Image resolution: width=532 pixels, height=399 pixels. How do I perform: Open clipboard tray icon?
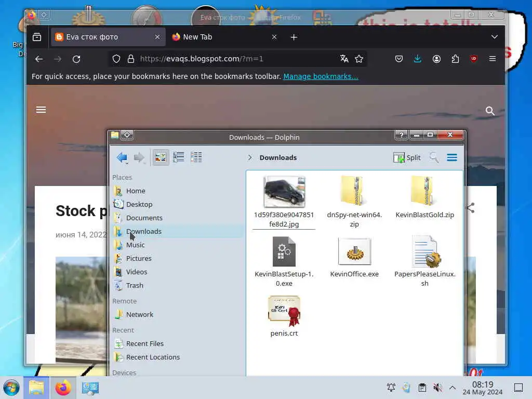[x=422, y=388]
